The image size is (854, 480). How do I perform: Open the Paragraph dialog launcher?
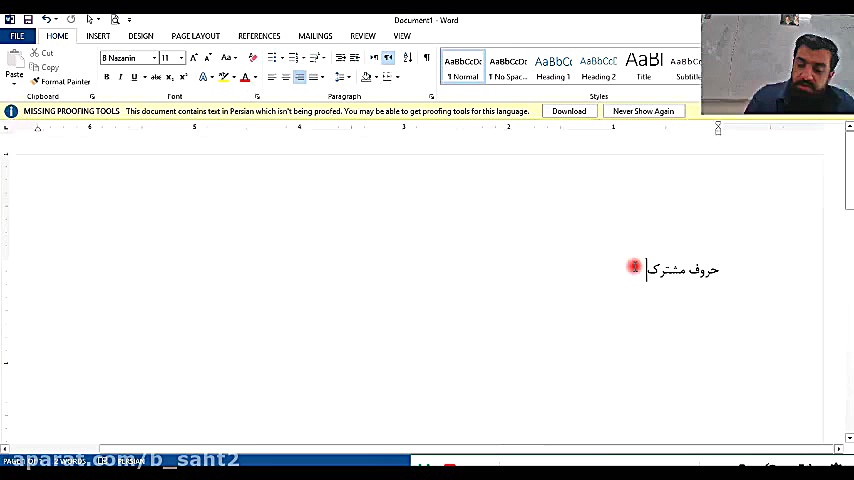click(431, 96)
